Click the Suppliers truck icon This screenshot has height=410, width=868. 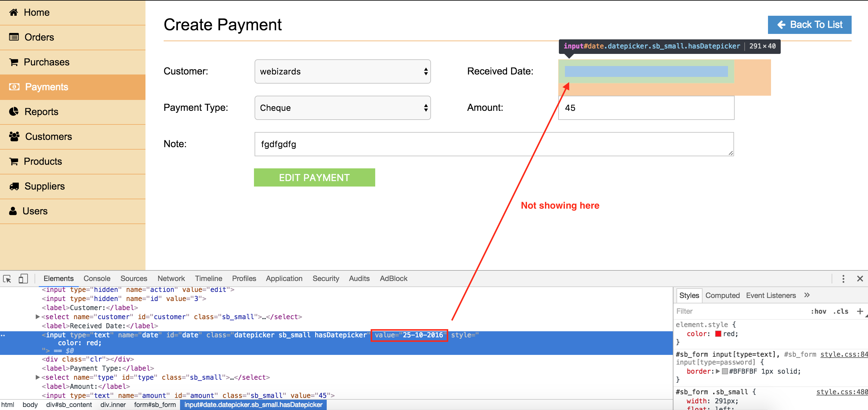(x=14, y=186)
